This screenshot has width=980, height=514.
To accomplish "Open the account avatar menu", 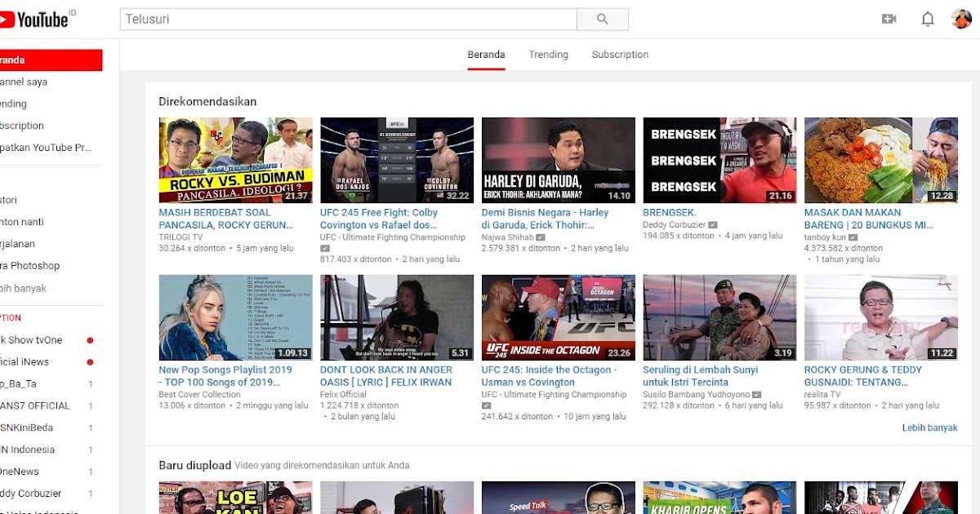I will [x=962, y=19].
